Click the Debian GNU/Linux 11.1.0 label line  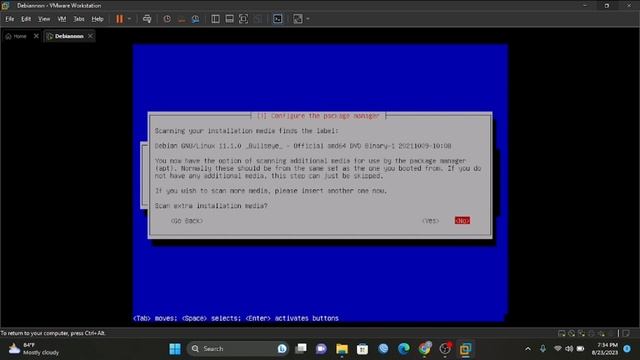tap(303, 146)
